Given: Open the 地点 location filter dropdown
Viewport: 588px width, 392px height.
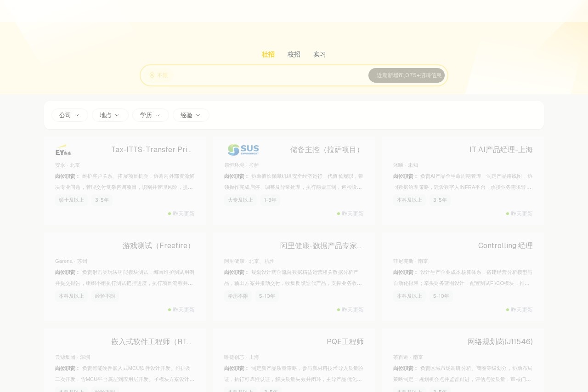Looking at the screenshot, I should pos(110,115).
